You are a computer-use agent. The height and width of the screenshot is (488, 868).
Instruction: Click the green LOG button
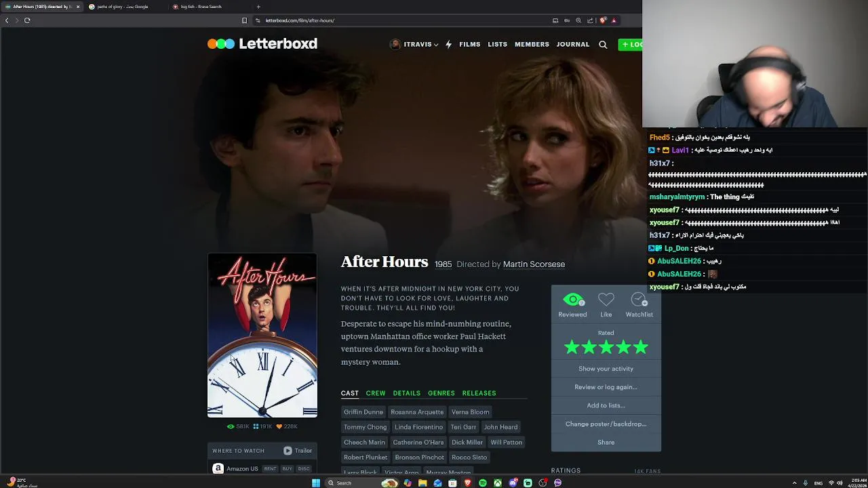point(631,44)
